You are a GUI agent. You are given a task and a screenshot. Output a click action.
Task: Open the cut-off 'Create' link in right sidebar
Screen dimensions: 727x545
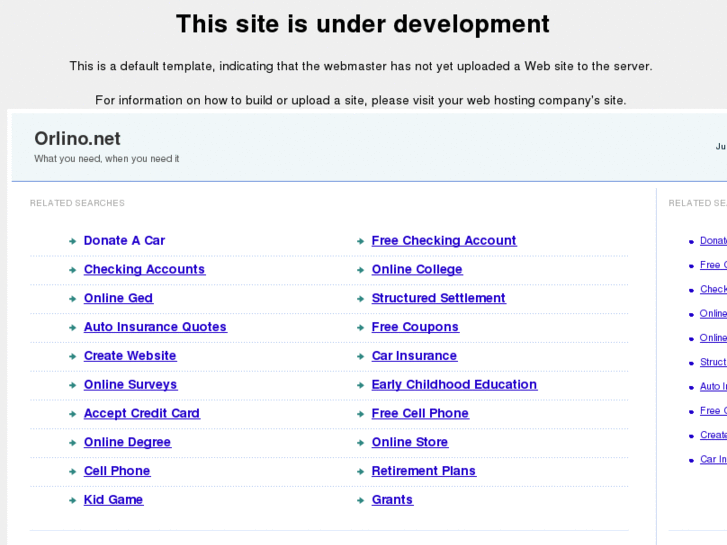(x=713, y=435)
